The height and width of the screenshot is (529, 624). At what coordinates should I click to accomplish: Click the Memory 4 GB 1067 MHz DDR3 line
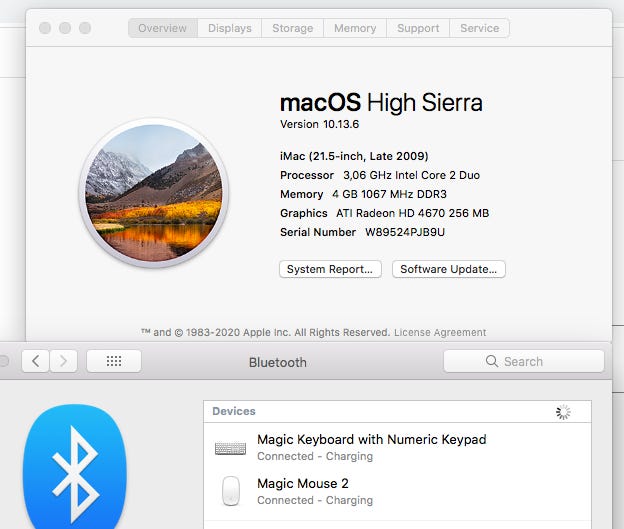[363, 194]
